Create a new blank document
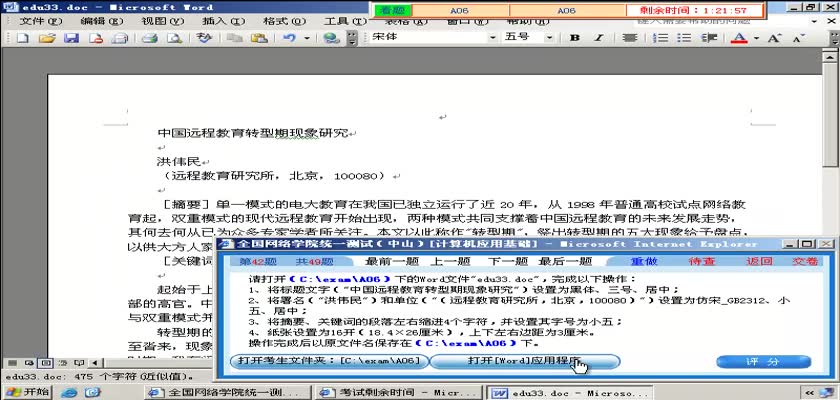Viewport: 840px width, 400px height. coord(22,38)
